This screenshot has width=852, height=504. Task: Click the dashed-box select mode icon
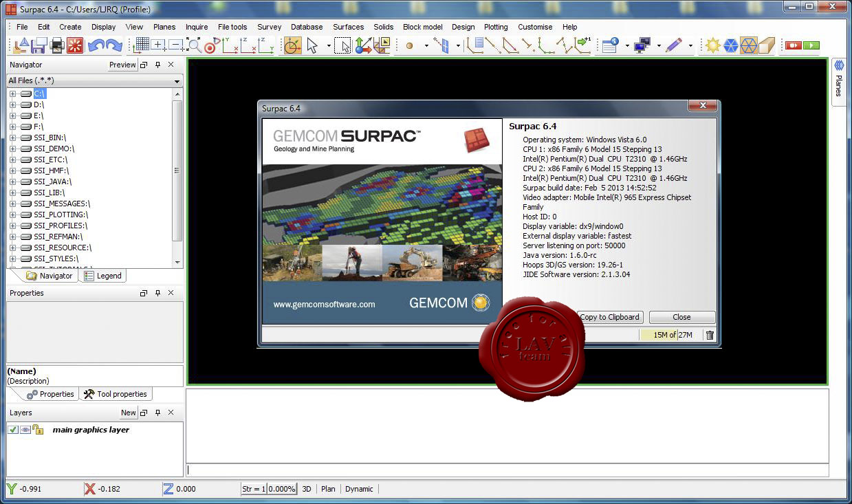(x=342, y=45)
